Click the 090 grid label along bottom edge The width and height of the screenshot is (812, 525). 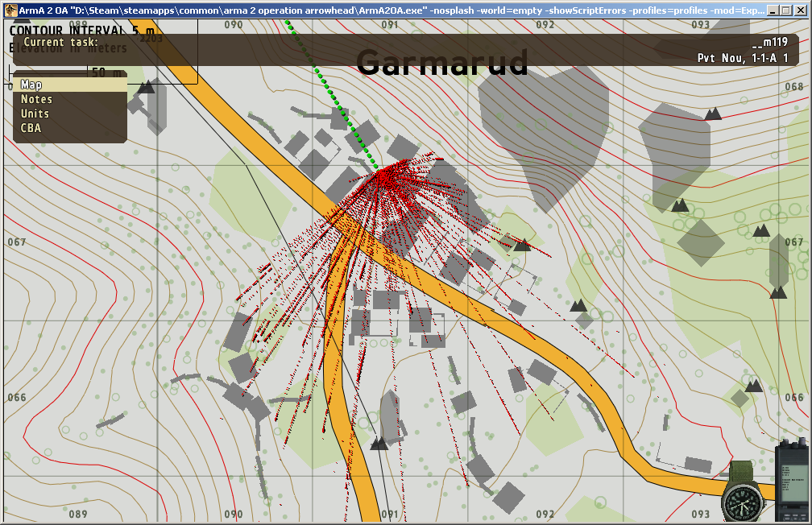coord(234,514)
